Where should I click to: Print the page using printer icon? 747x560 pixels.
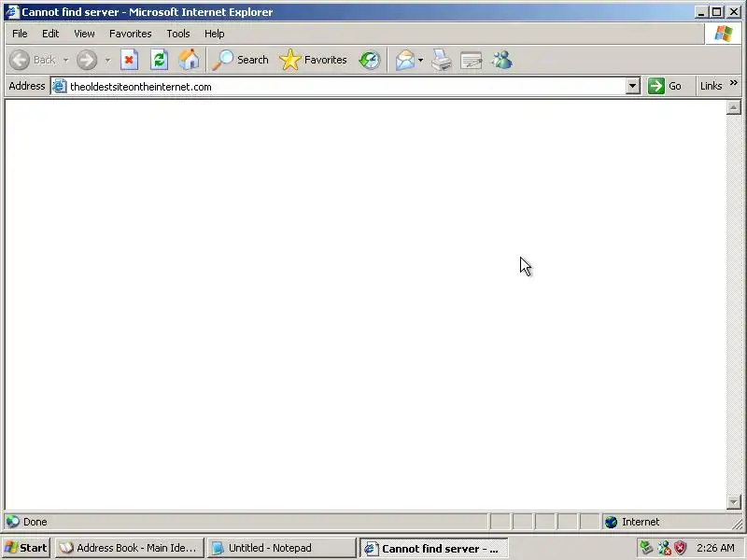441,61
